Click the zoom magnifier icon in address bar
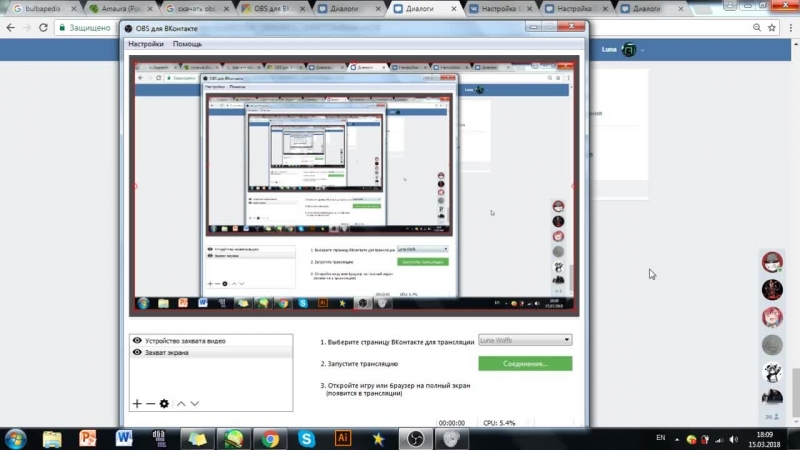Viewport: 800px width, 450px height. [757, 28]
